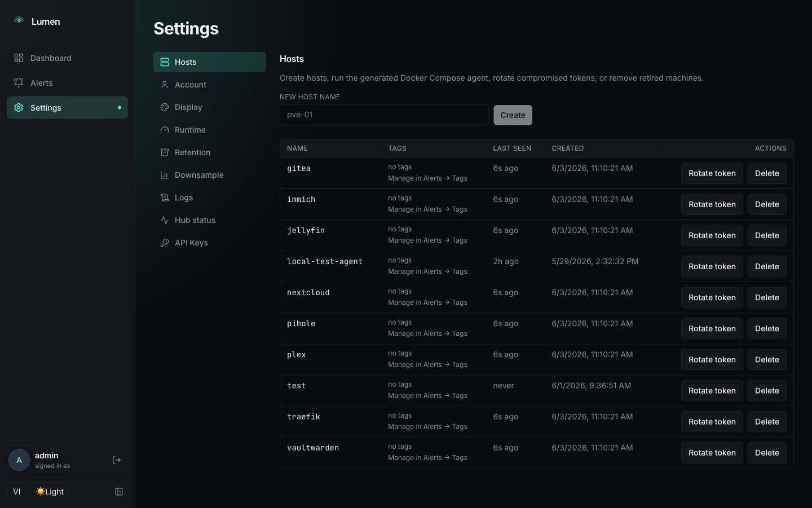The image size is (812, 508).
Task: Open Alerts from the sidebar
Action: [x=67, y=83]
